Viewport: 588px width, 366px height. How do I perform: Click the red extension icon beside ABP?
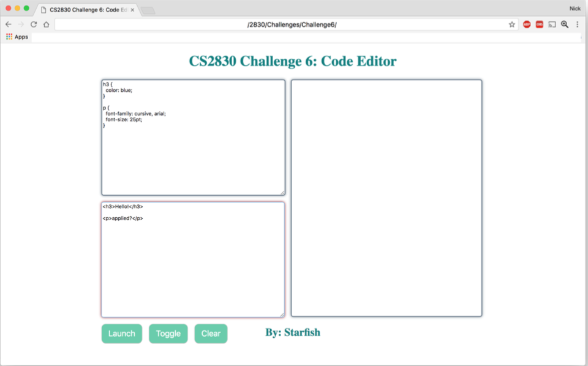click(540, 24)
